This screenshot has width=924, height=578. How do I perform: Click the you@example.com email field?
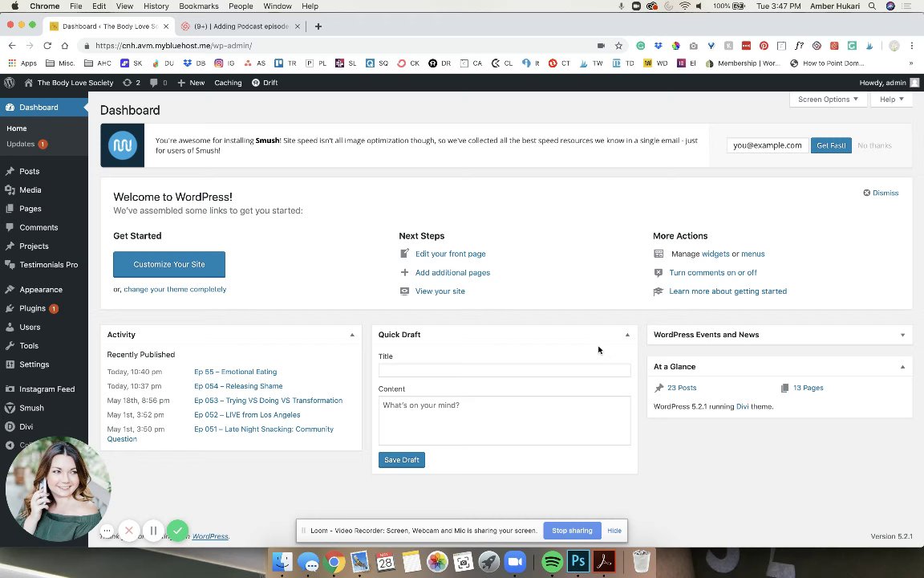point(768,145)
